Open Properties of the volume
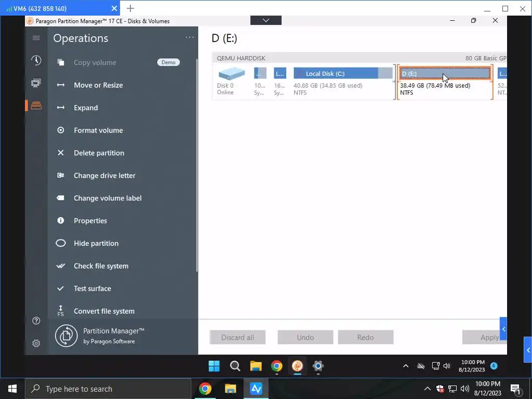This screenshot has height=399, width=532. coord(90,221)
